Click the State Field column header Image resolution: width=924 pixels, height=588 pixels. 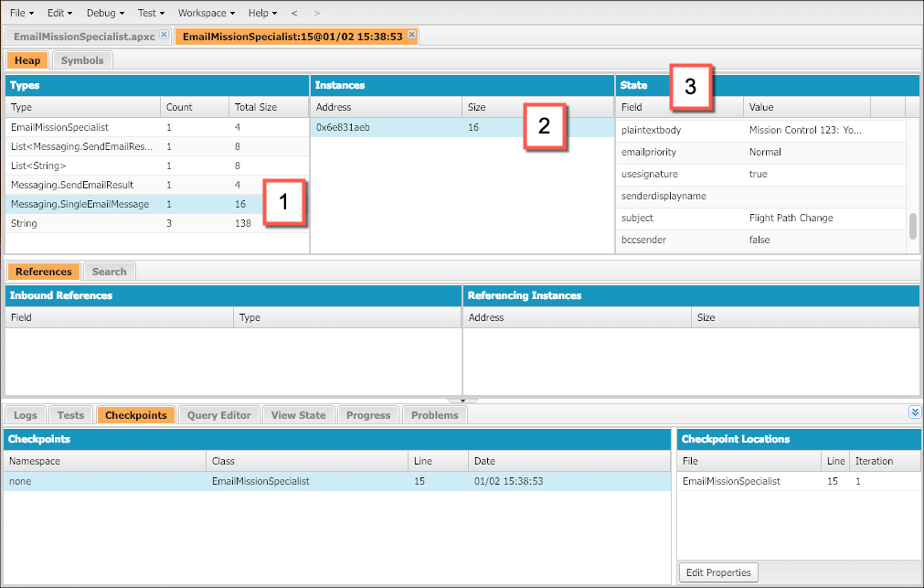pos(679,107)
